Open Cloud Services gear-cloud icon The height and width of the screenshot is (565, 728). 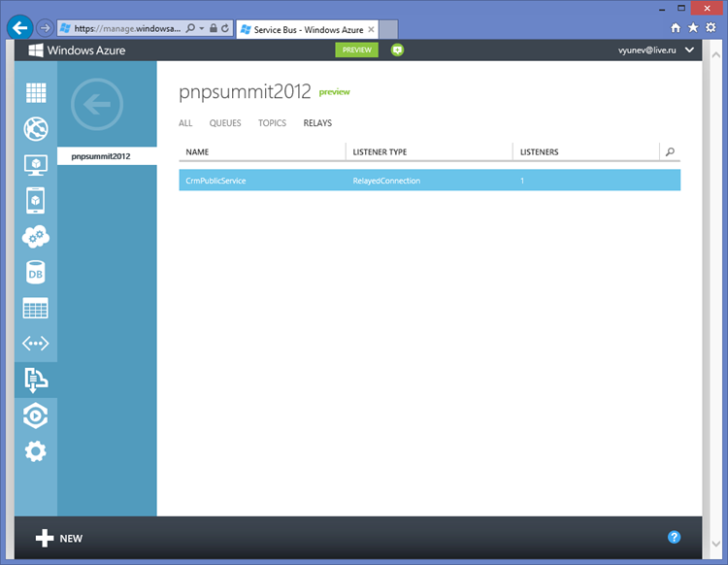(36, 237)
